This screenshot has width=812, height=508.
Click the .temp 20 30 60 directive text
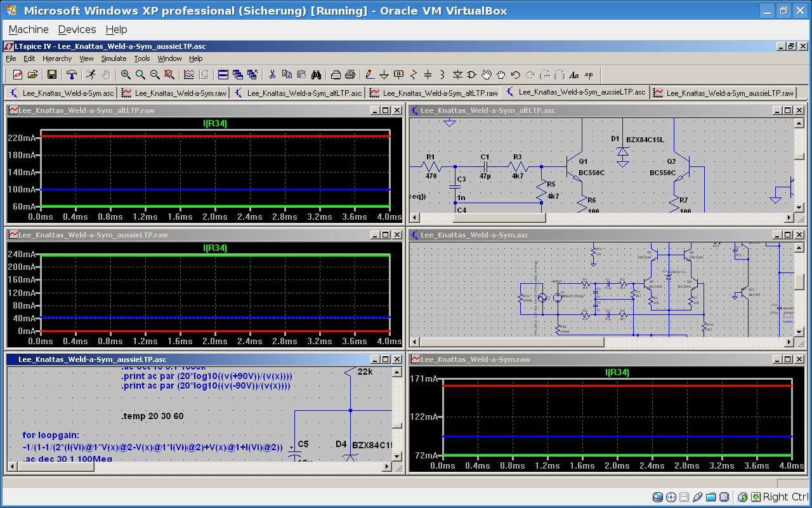pos(152,416)
